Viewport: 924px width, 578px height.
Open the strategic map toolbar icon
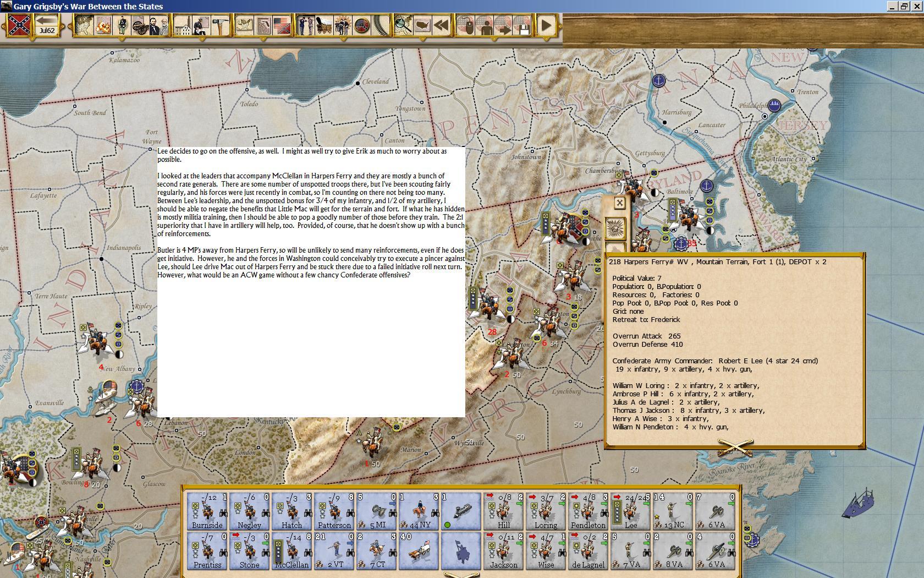pyautogui.click(x=84, y=25)
